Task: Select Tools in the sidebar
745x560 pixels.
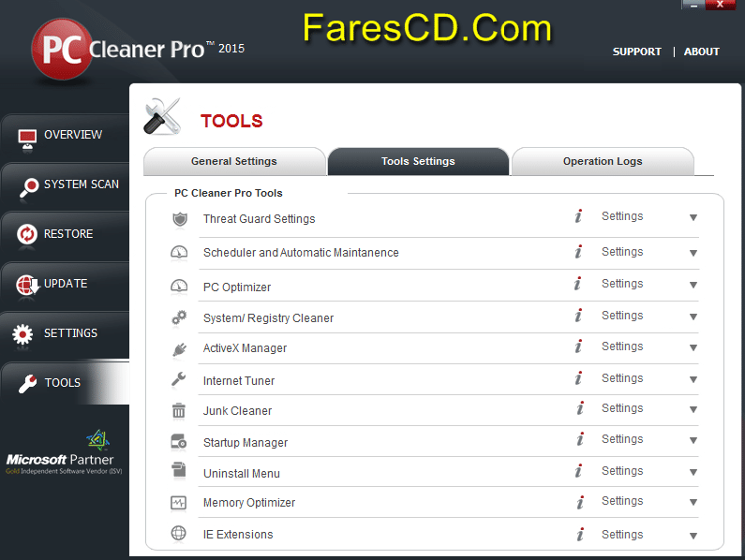Action: pyautogui.click(x=65, y=383)
